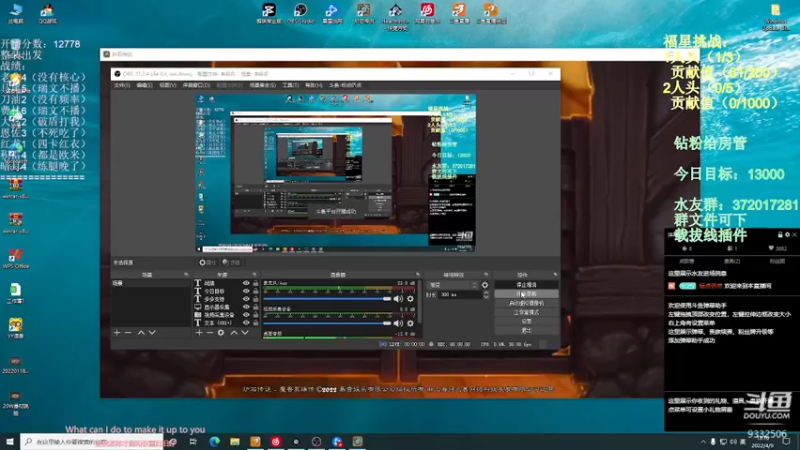This screenshot has width=800, height=450.
Task: Pop out the scene transitions dock panel
Action: 486,274
